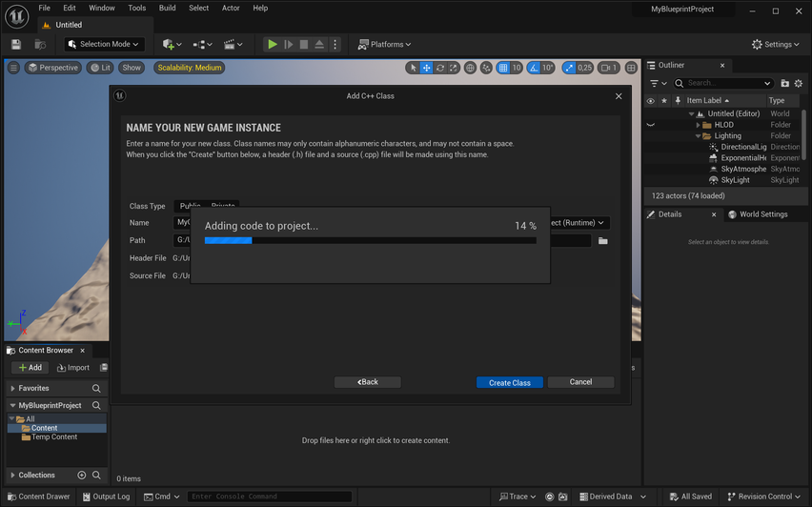Start Play in editor with green arrow
The height and width of the screenshot is (507, 812).
272,45
